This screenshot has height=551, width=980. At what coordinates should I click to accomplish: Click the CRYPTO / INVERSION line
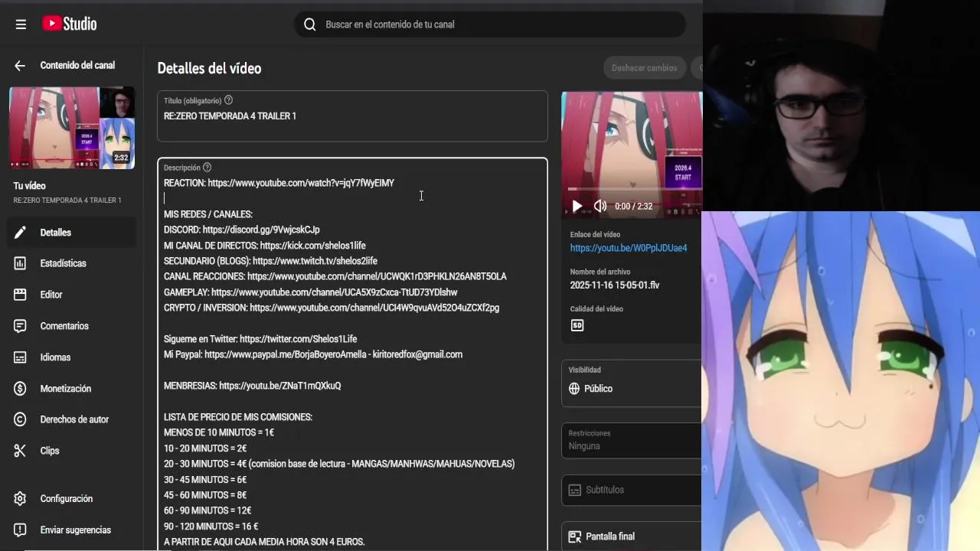click(332, 308)
